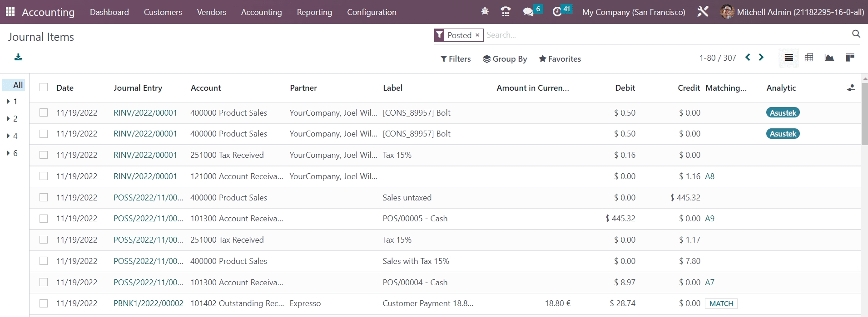Click the search magnifier icon
Viewport: 868px width, 317px height.
(x=856, y=34)
